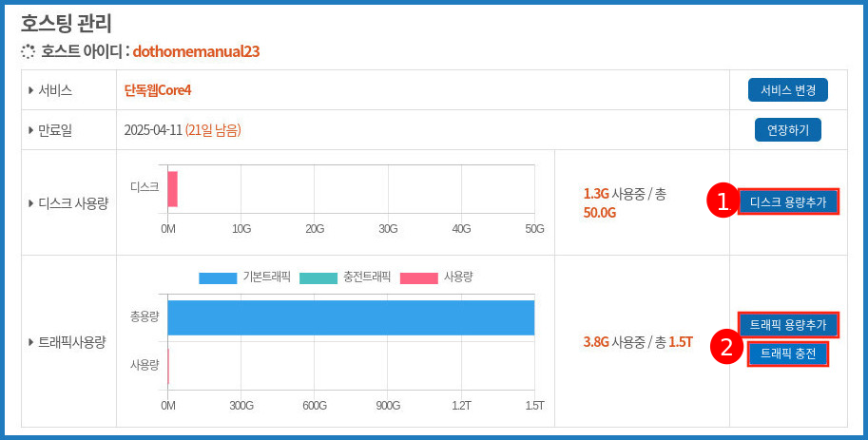Click the loading spinner icon beside 호스트 아이디
868x440 pixels.
(28, 51)
